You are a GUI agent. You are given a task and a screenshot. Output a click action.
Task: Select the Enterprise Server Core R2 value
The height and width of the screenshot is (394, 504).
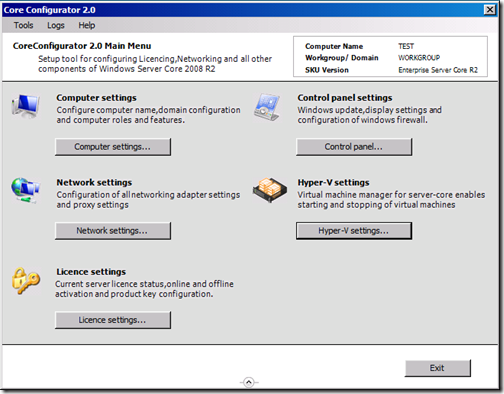438,70
